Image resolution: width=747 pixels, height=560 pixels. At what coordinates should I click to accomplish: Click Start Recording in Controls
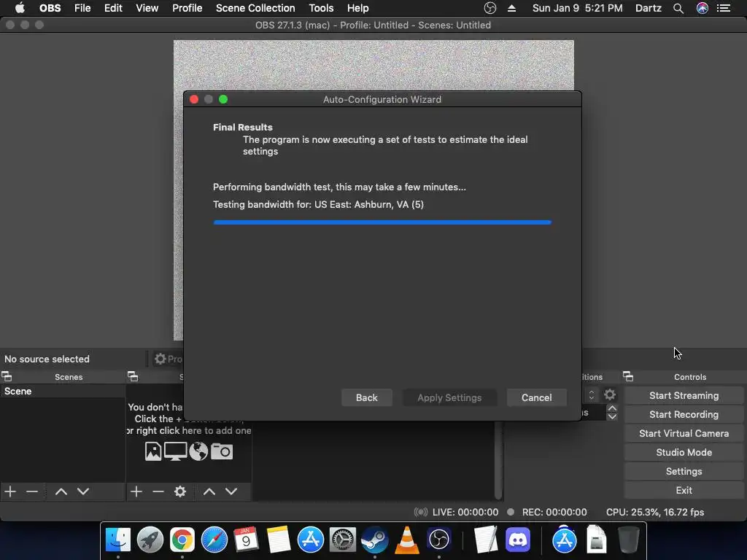coord(684,414)
